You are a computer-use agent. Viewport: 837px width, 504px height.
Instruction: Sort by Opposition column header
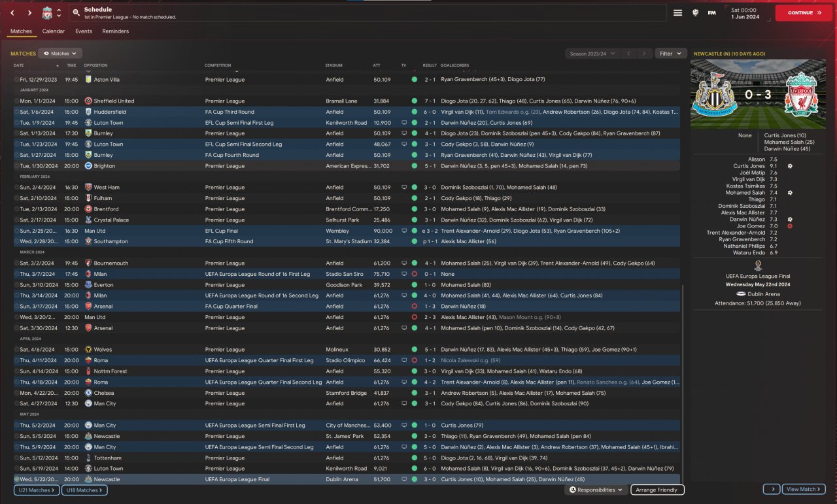click(95, 65)
